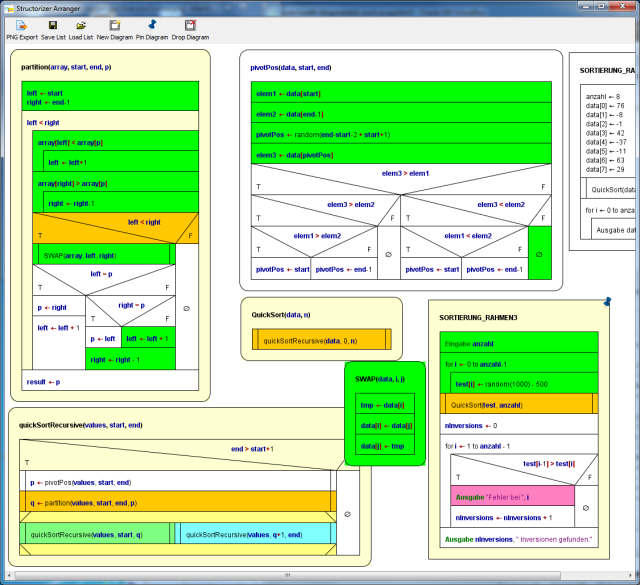The image size is (640, 585).
Task: Click 'elem3 ← data[pivotPos]' instruction
Action: [401, 153]
